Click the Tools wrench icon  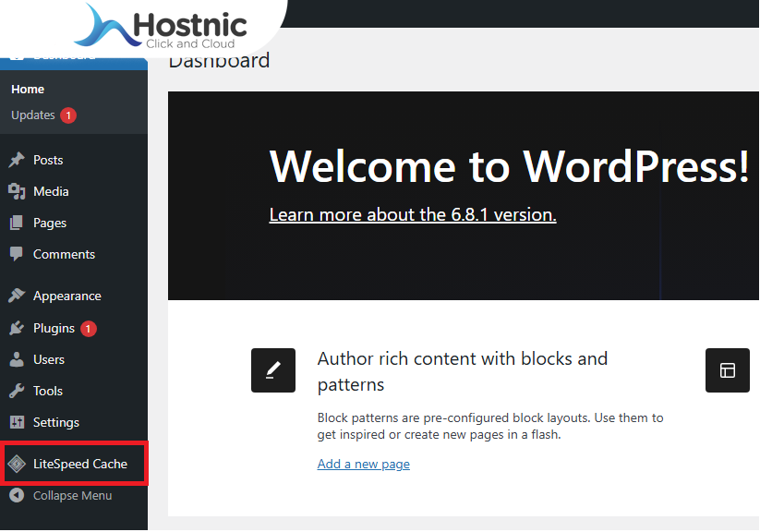(x=17, y=391)
